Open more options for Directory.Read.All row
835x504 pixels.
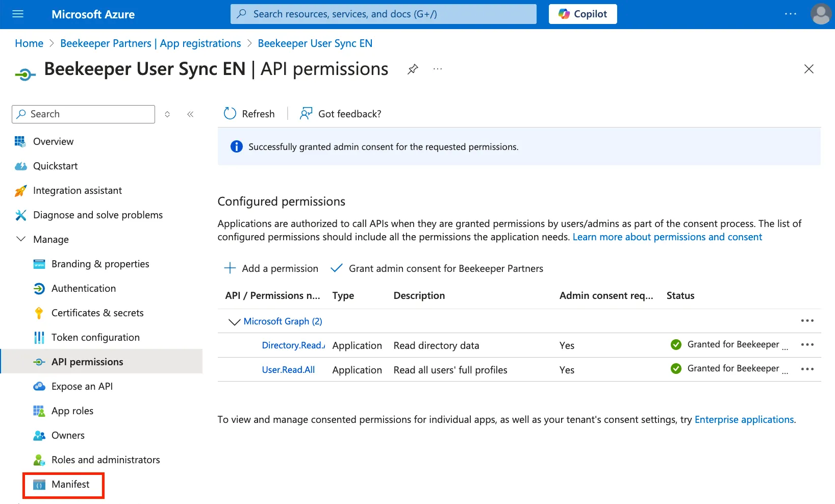(x=807, y=345)
